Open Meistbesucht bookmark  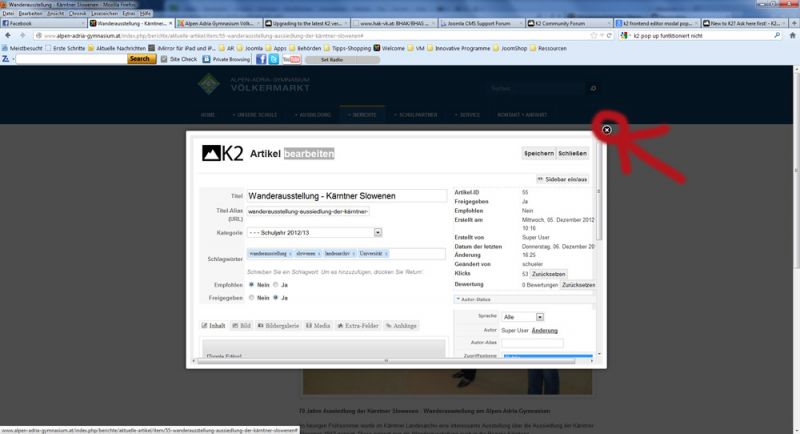[x=22, y=48]
